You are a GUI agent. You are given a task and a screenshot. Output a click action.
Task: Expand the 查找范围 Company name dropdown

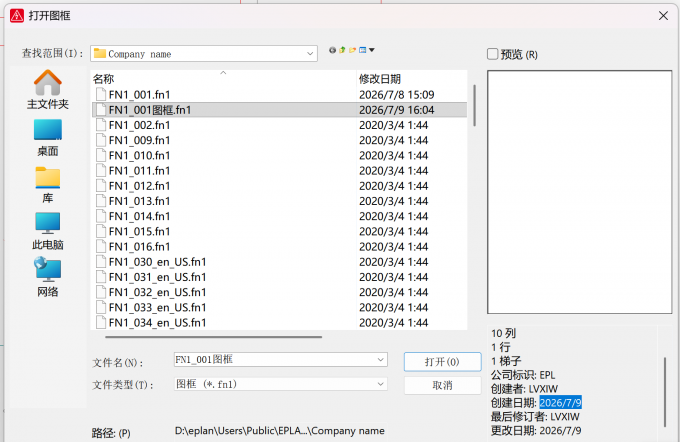[x=310, y=54]
